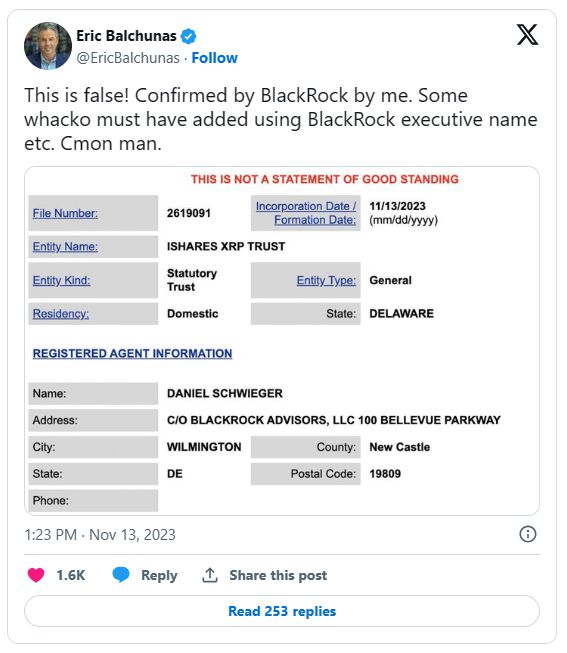
Task: Click the Entity Kind link
Action: pos(62,280)
